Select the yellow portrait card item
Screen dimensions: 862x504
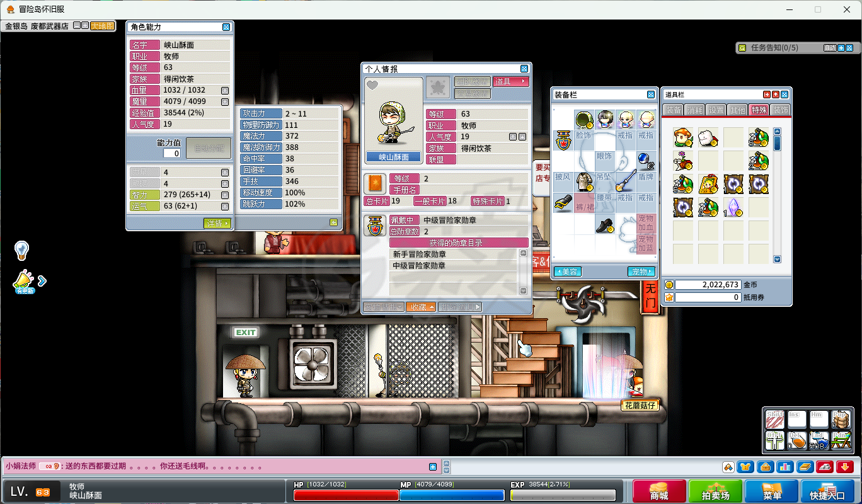coord(708,184)
